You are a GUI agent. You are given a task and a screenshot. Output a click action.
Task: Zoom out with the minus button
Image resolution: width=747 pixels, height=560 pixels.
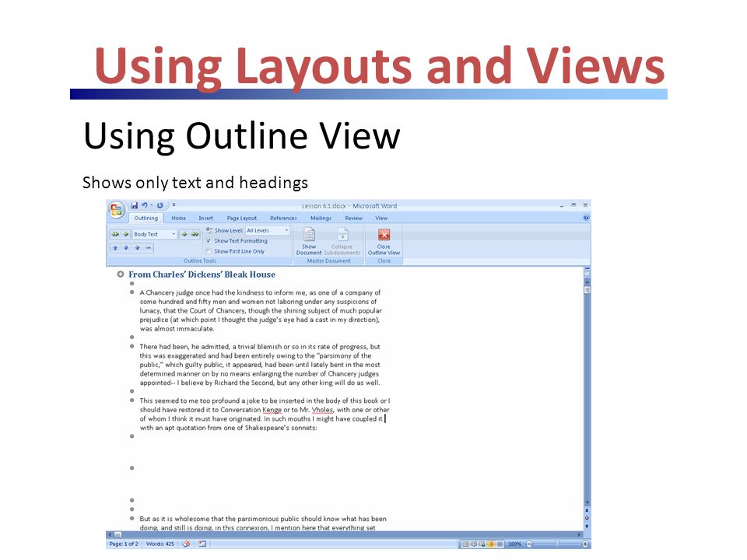(529, 544)
